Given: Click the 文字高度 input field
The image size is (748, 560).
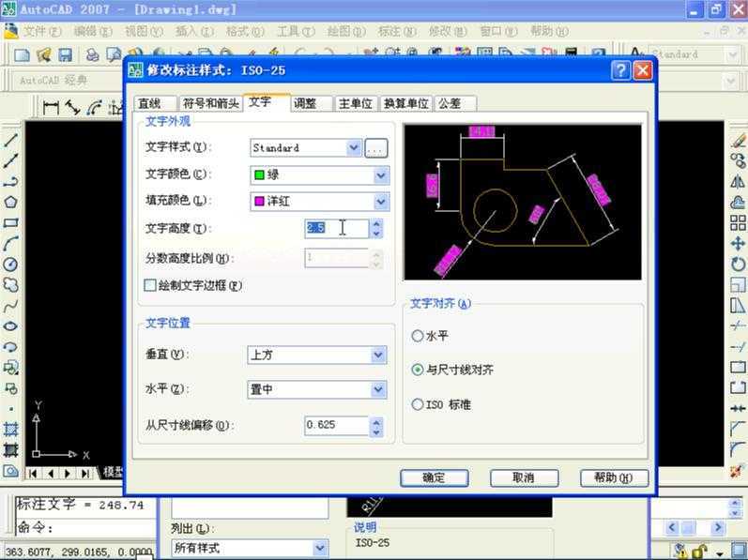Looking at the screenshot, I should click(336, 228).
